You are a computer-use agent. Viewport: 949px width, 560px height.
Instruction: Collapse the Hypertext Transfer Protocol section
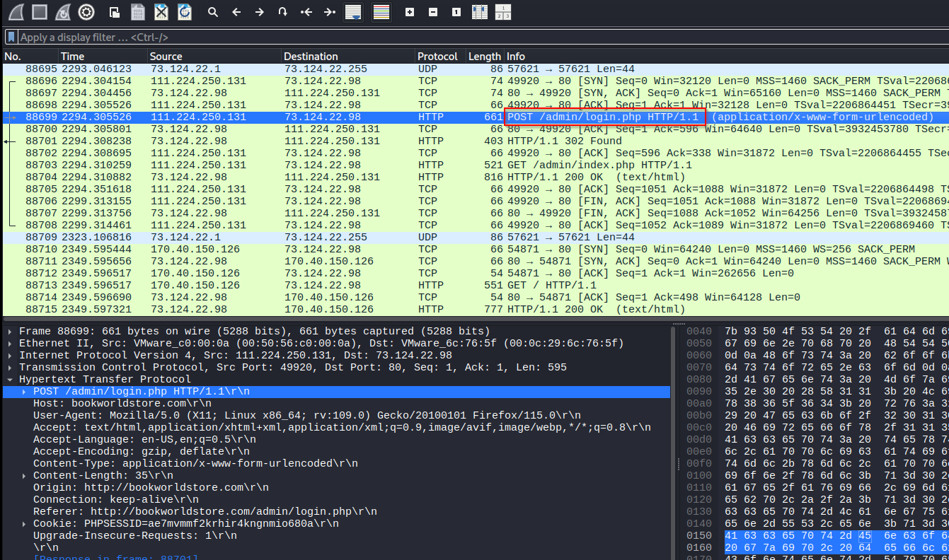click(x=10, y=380)
